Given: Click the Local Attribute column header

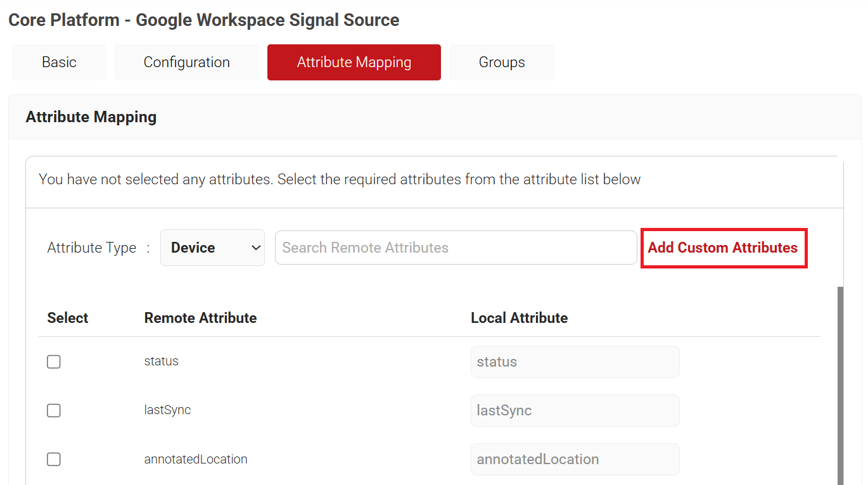Looking at the screenshot, I should (x=518, y=318).
